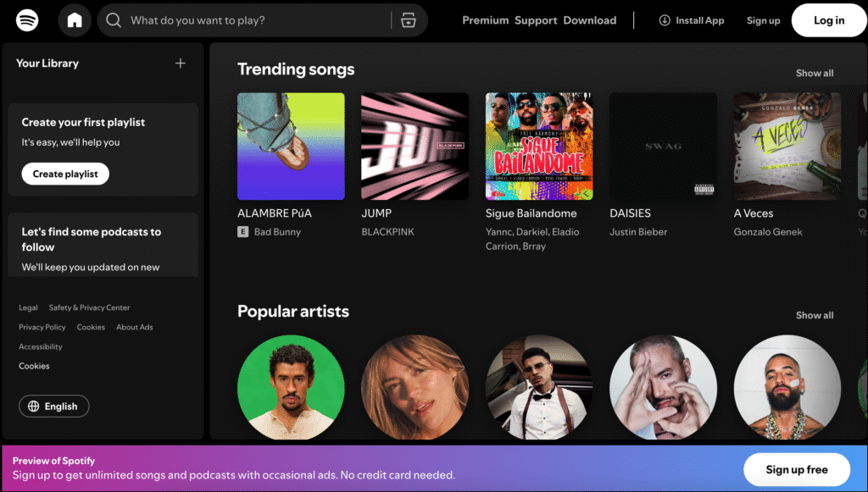Click the Sign up link
The height and width of the screenshot is (492, 868).
(762, 20)
